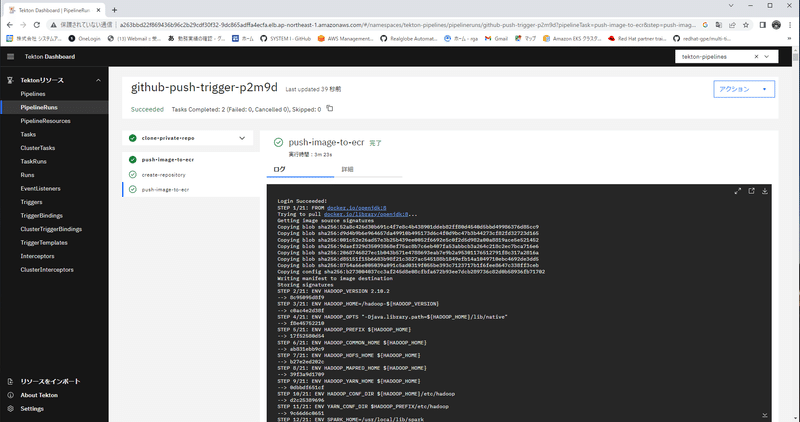Click the not-secure warning icon in the address bar
The height and width of the screenshot is (422, 800).
53,24
